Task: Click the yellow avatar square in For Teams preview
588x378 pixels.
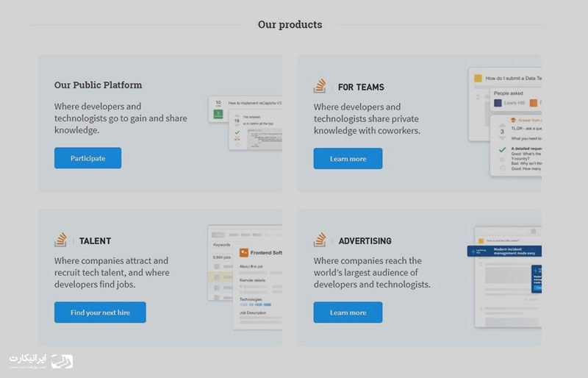Action: click(478, 78)
